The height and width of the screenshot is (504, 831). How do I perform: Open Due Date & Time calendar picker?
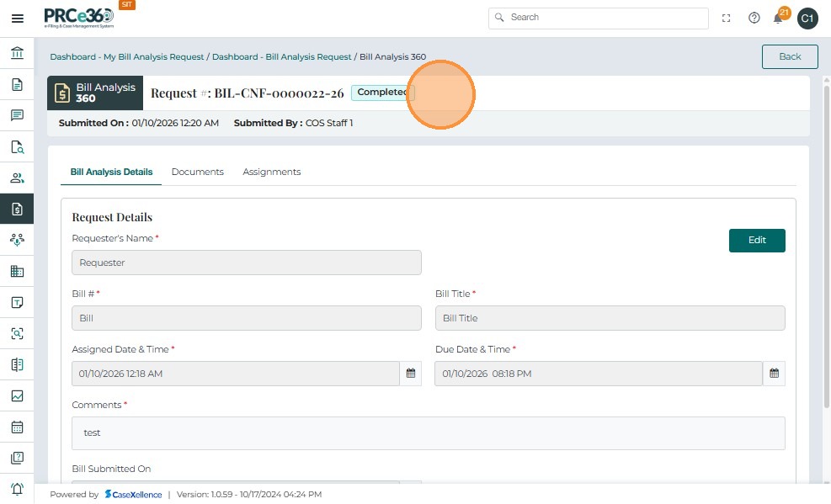pos(774,374)
